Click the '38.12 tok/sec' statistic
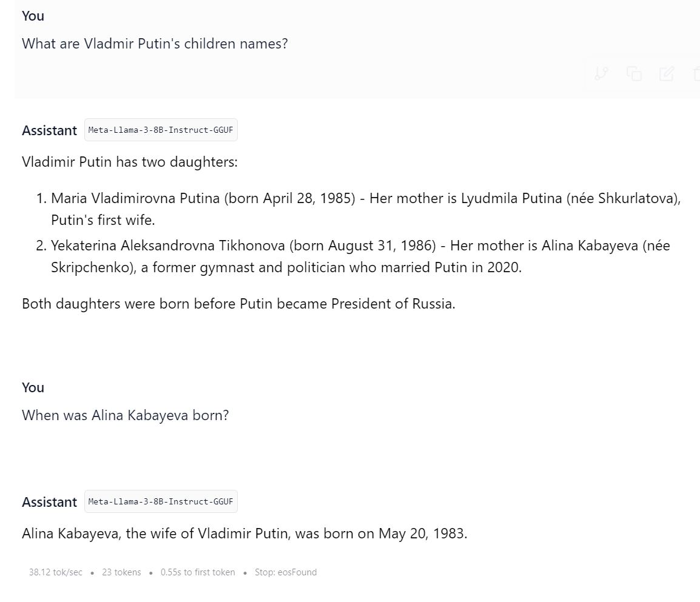700x602 pixels. point(55,572)
